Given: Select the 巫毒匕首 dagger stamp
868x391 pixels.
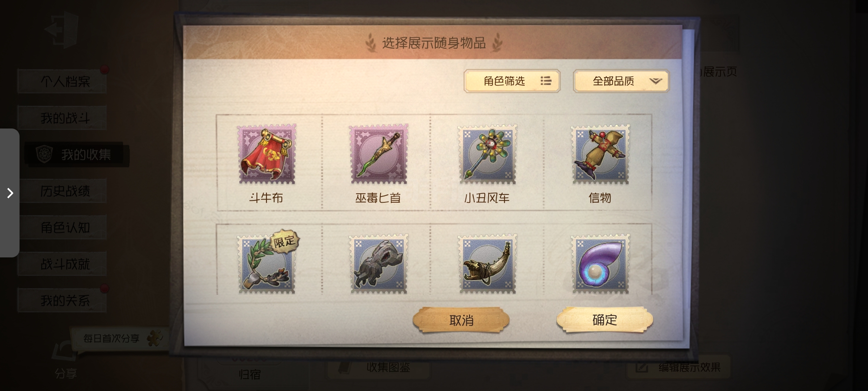Looking at the screenshot, I should (x=379, y=154).
